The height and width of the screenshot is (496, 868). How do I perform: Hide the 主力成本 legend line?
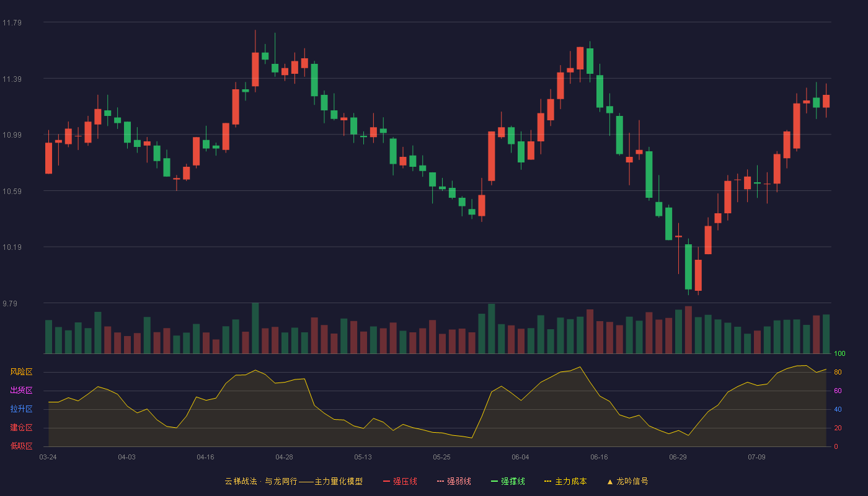click(x=565, y=481)
